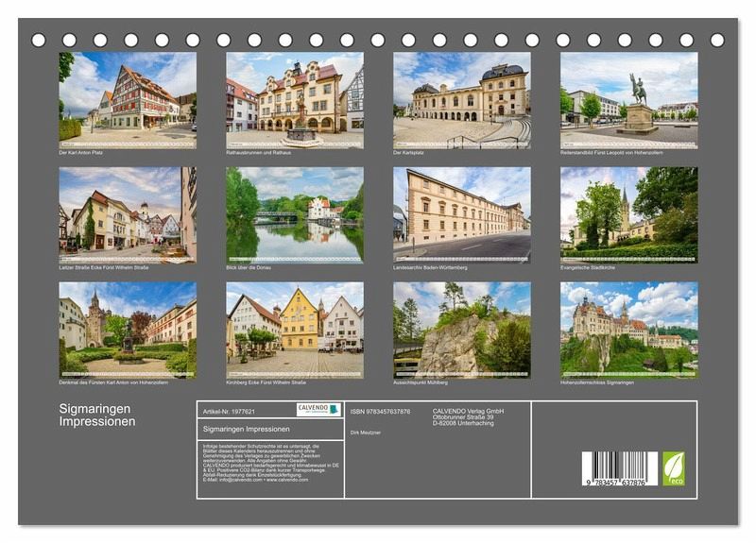This screenshot has height=543, width=756.
Task: Click the barcode image
Action: 619,468
